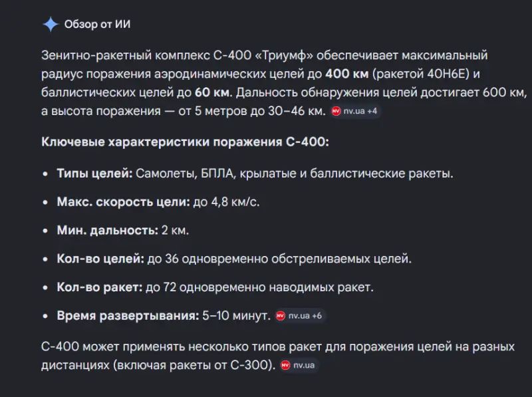Screen dimensions: 532x397
Task: Open the last nv.ua source after С-300
Action: pyautogui.click(x=299, y=365)
